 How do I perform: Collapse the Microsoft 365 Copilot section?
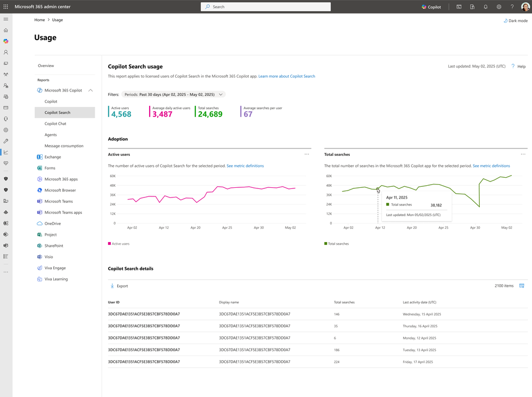91,90
